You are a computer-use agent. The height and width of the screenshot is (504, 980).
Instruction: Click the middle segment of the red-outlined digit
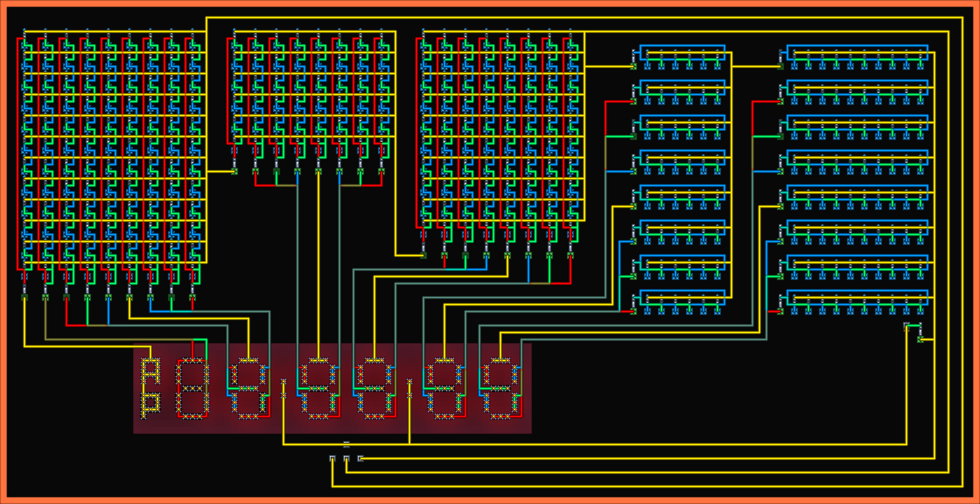coord(192,388)
